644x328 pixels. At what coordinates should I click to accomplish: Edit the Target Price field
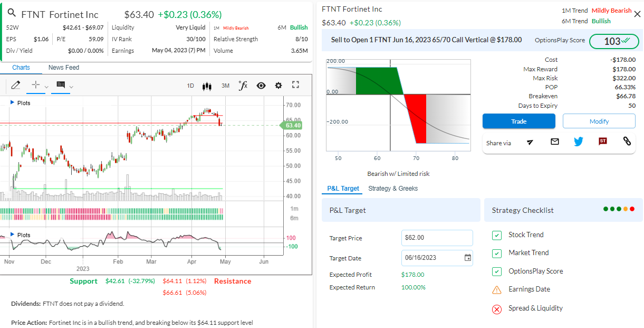point(437,238)
